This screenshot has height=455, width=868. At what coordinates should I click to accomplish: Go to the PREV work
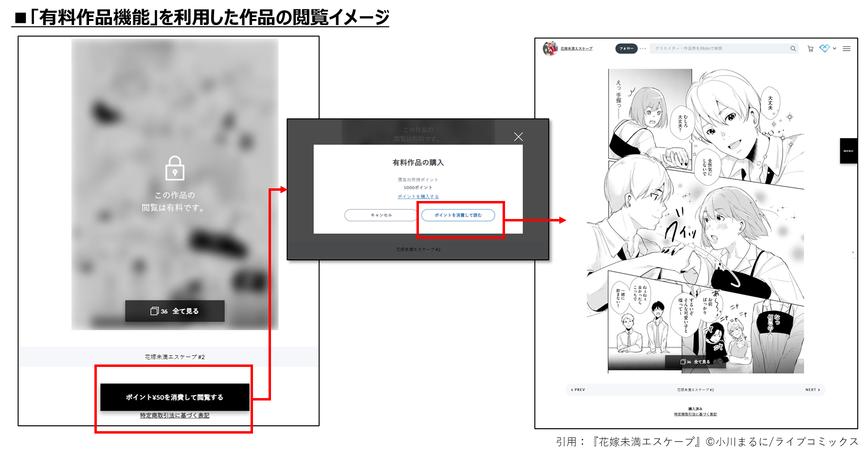tap(578, 390)
